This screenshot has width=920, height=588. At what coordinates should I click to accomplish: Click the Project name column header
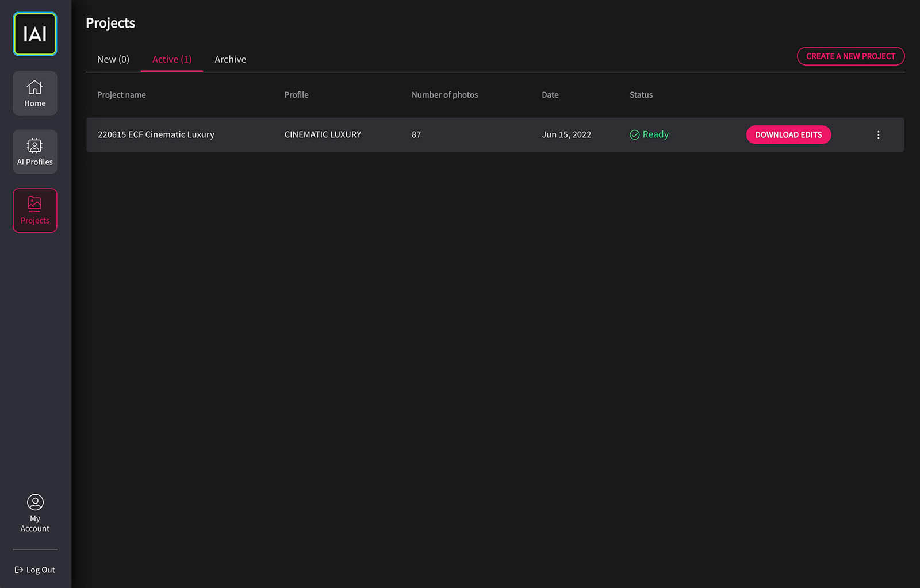coord(121,95)
